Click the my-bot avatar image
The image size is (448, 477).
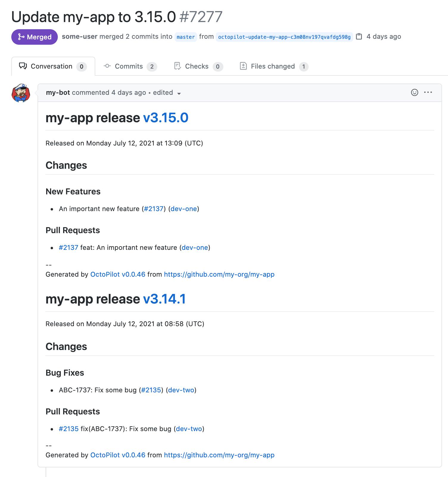click(x=21, y=93)
